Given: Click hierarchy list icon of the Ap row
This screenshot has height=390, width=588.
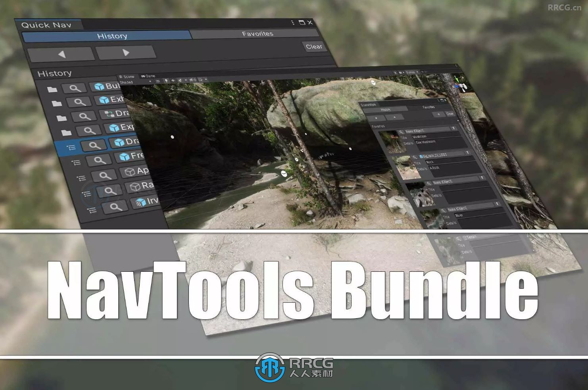Looking at the screenshot, I should 81,178.
